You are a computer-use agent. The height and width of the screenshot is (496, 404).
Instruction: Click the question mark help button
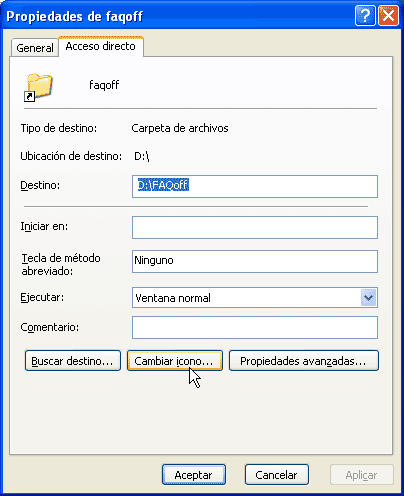click(365, 15)
